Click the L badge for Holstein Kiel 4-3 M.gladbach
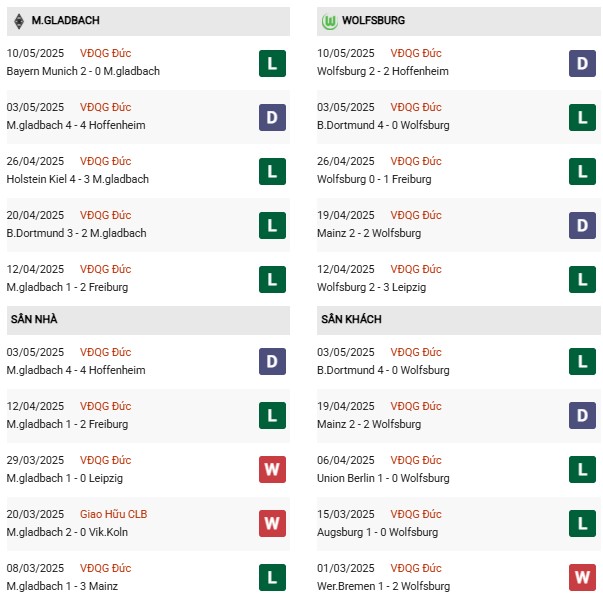Image resolution: width=603 pixels, height=599 pixels. click(272, 171)
